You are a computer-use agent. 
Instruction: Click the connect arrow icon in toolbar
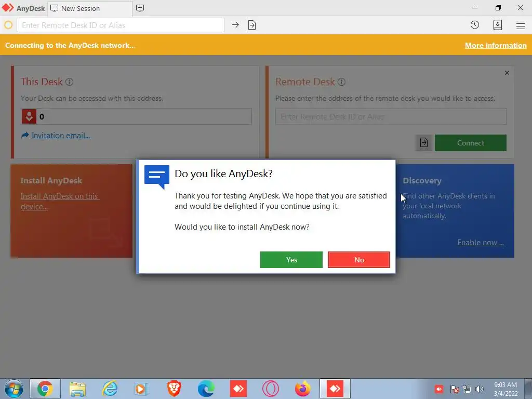tap(235, 25)
